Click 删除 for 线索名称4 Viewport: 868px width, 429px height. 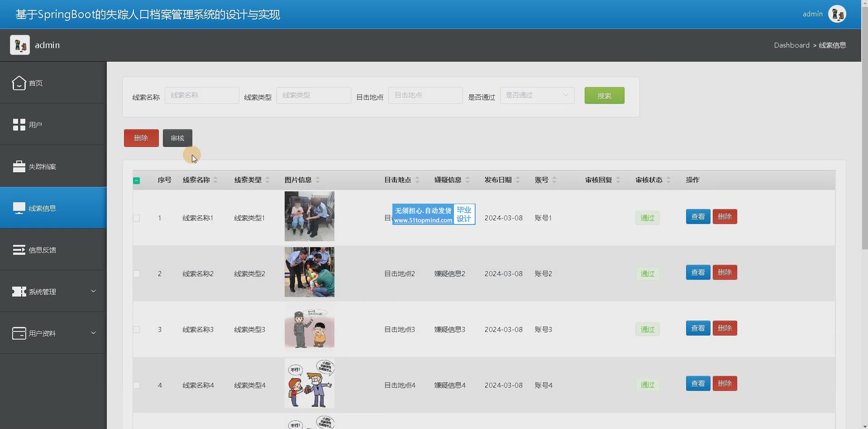[725, 384]
